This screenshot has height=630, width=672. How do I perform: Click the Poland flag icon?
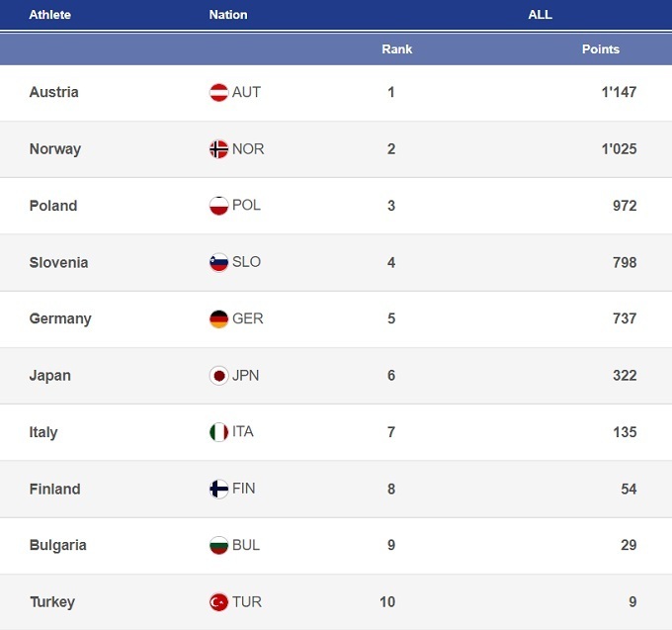pos(218,206)
